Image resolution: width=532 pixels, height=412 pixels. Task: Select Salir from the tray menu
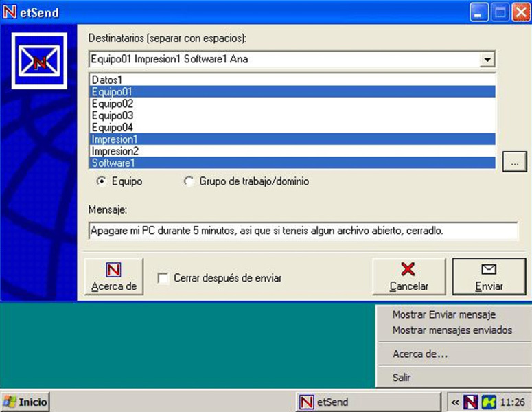[x=402, y=378]
